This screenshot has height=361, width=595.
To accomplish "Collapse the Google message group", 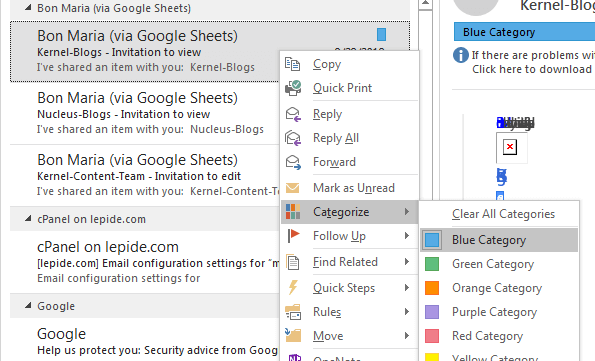I will click(x=28, y=305).
